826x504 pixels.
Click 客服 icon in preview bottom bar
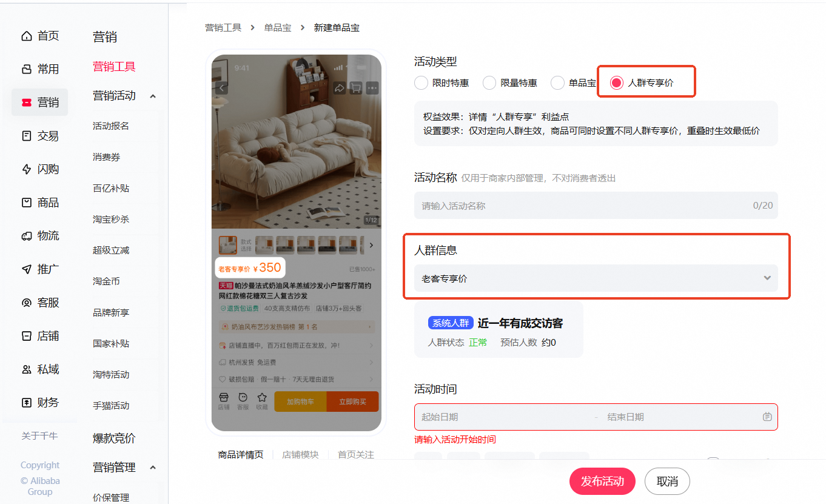tap(243, 401)
